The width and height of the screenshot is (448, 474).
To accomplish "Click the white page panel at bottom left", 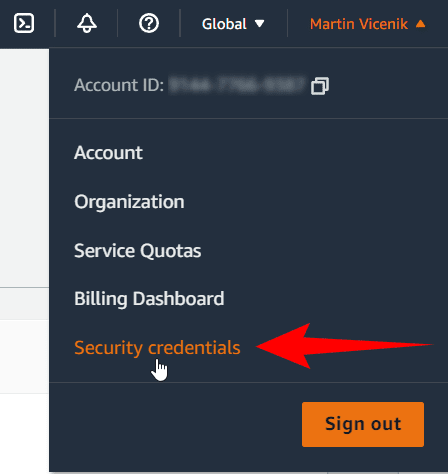I will pos(24,432).
